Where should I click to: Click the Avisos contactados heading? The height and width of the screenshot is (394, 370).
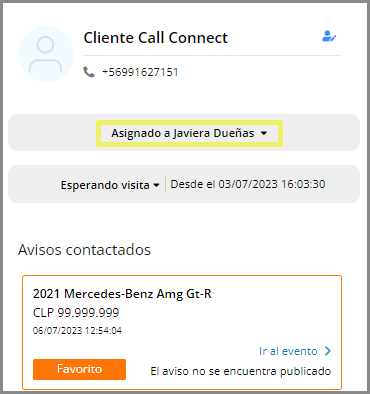84,250
